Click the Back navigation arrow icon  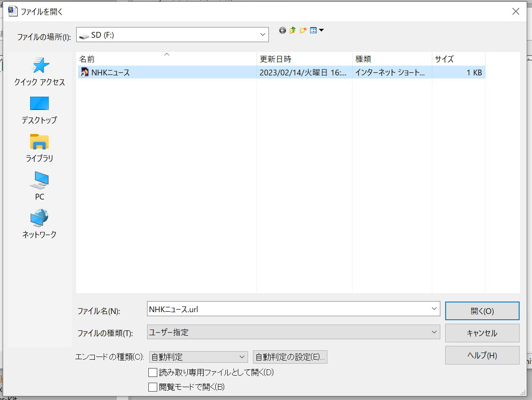[283, 31]
